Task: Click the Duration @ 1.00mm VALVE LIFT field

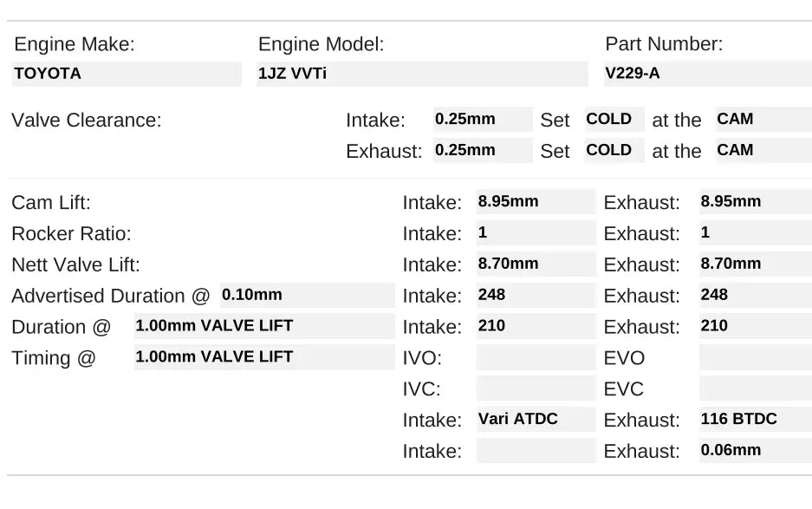Action: click(x=263, y=326)
